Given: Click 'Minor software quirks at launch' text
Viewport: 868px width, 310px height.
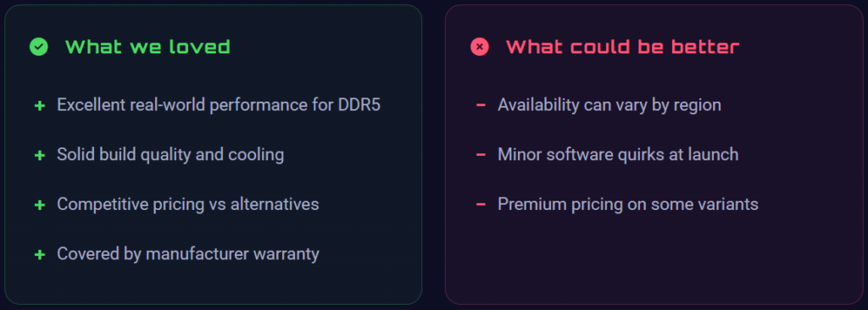Looking at the screenshot, I should point(618,154).
